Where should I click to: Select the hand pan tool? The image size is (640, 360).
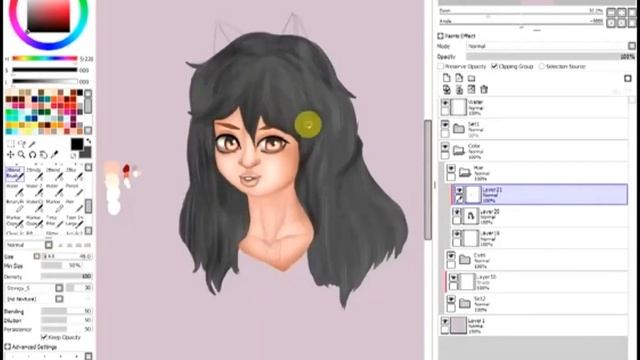43,155
